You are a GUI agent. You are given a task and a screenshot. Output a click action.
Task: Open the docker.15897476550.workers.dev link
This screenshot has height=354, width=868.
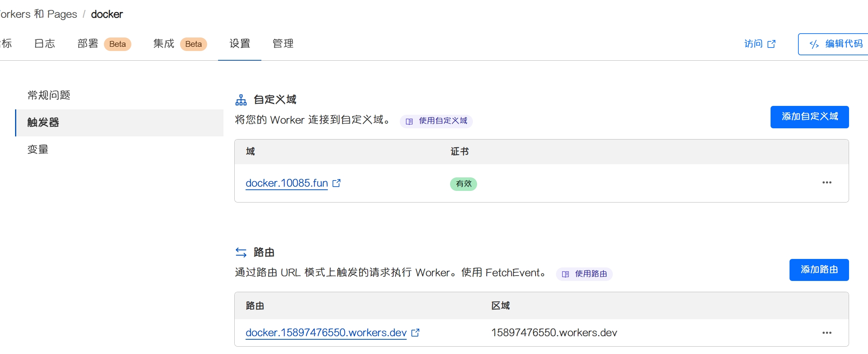pos(326,333)
